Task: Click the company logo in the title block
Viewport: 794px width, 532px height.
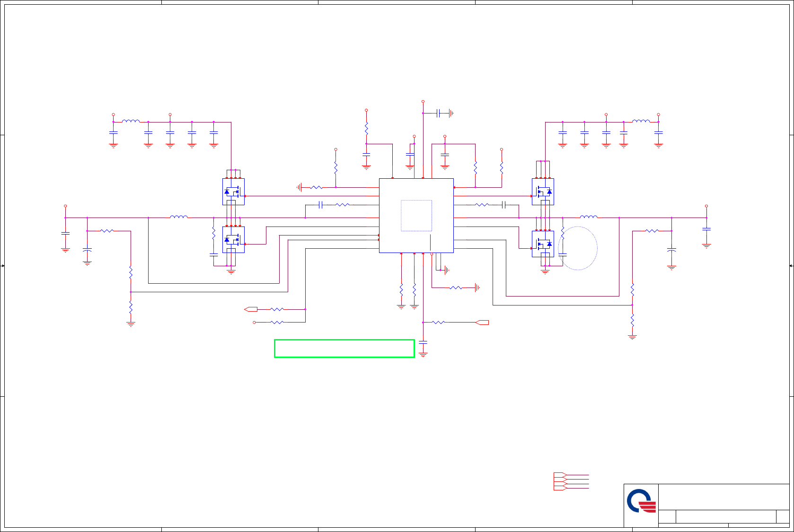Action: coord(641,501)
